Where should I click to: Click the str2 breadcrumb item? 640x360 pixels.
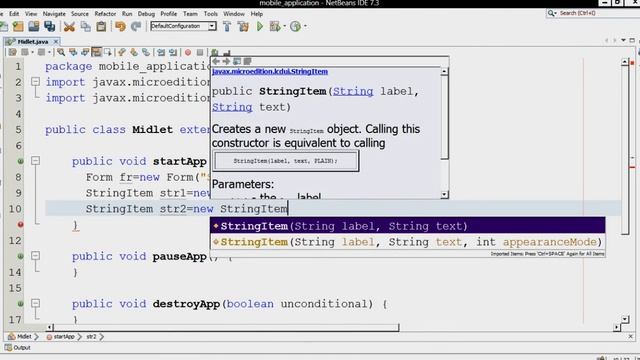pos(91,337)
